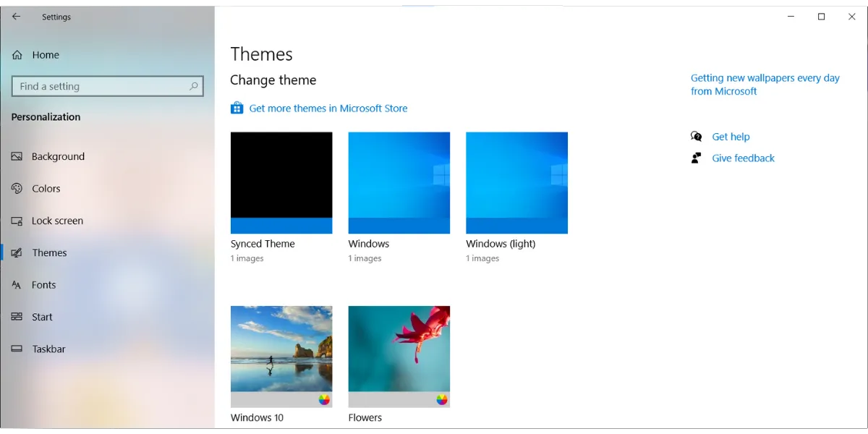Click the Fonts letter icon

pyautogui.click(x=17, y=285)
